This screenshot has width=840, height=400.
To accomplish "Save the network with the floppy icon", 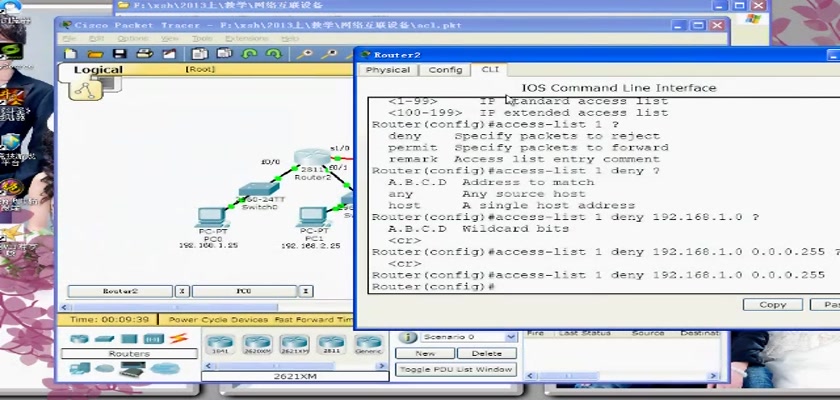I will [x=119, y=54].
